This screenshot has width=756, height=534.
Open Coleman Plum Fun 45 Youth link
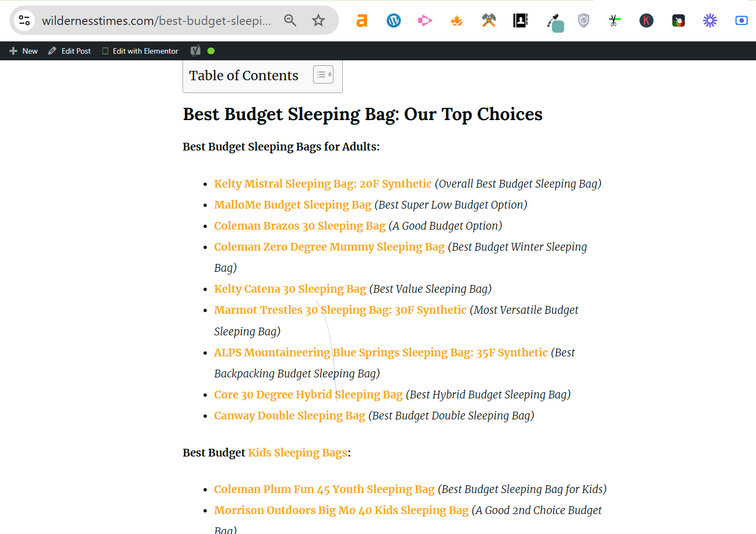[324, 489]
